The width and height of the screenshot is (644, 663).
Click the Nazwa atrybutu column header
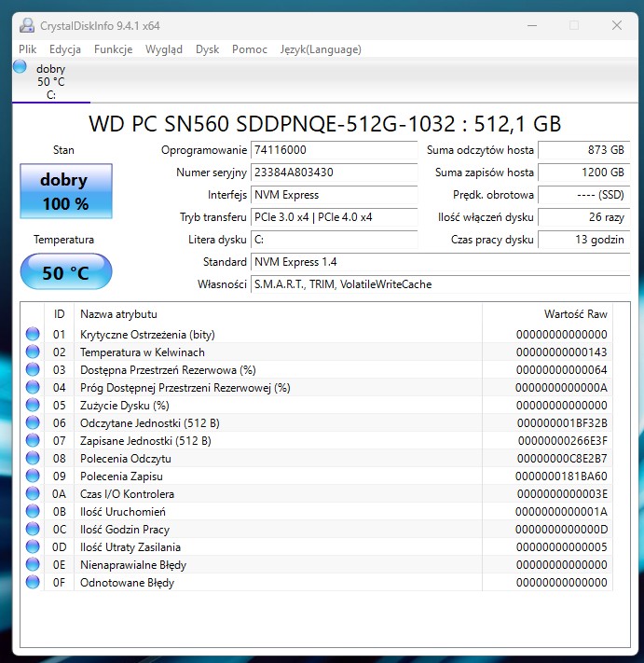[x=278, y=314]
